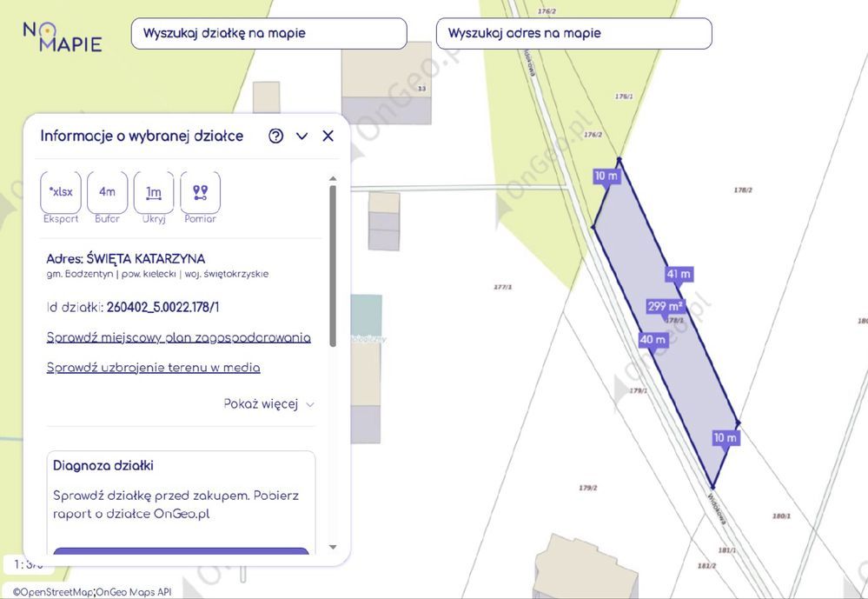Click parcel label 179/2 on map
Image resolution: width=868 pixels, height=599 pixels.
point(588,488)
